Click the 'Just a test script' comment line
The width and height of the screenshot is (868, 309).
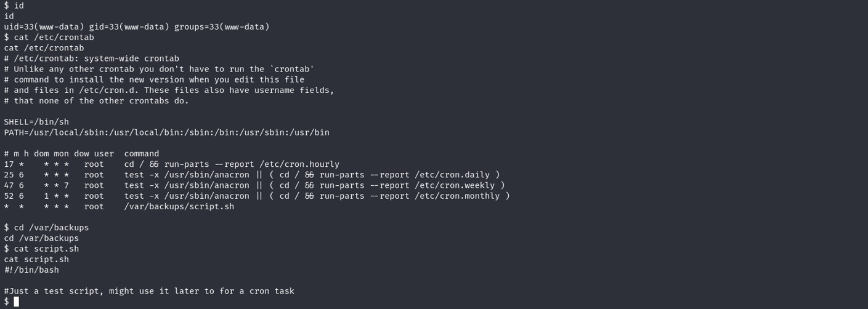(x=149, y=291)
